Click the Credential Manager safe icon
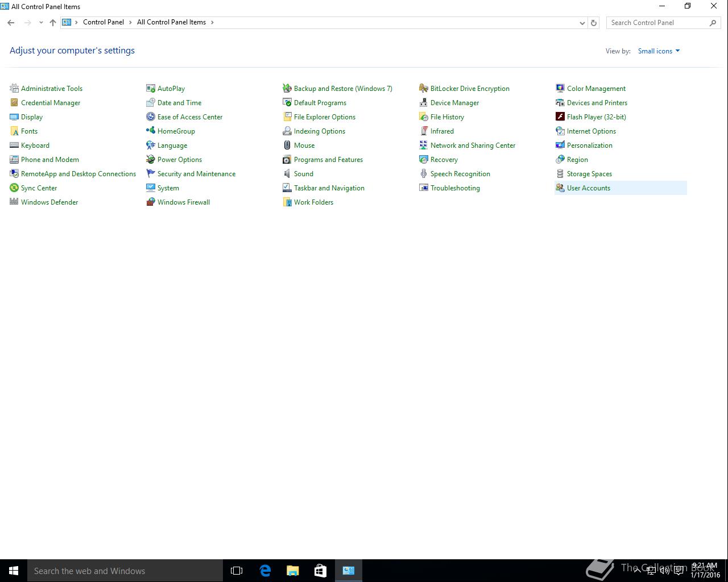This screenshot has width=728, height=582. point(14,103)
